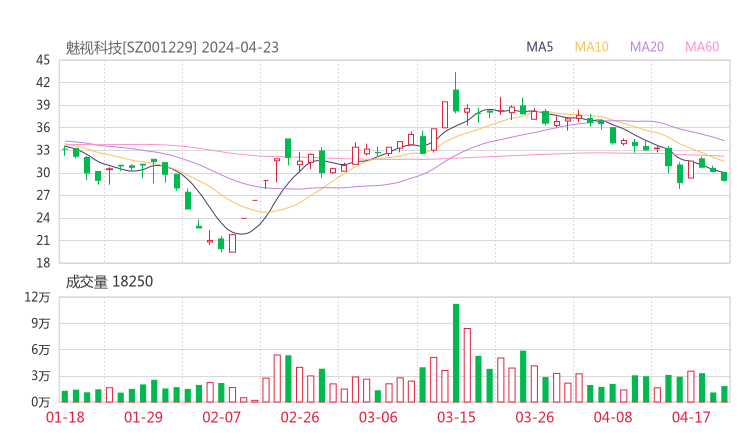This screenshot has width=740, height=440.
Task: Click the last green candlestick on the right edge
Action: tap(724, 177)
